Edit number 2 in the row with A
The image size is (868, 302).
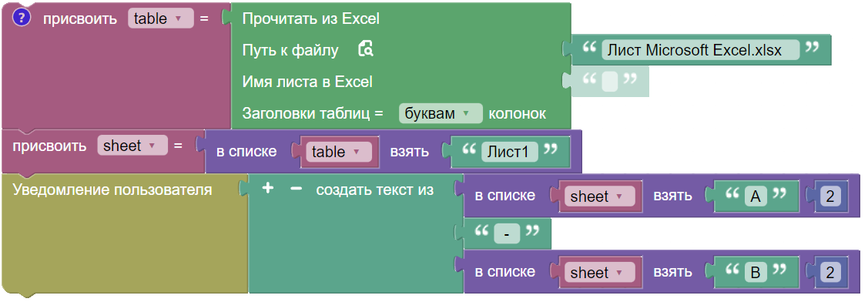click(x=829, y=196)
